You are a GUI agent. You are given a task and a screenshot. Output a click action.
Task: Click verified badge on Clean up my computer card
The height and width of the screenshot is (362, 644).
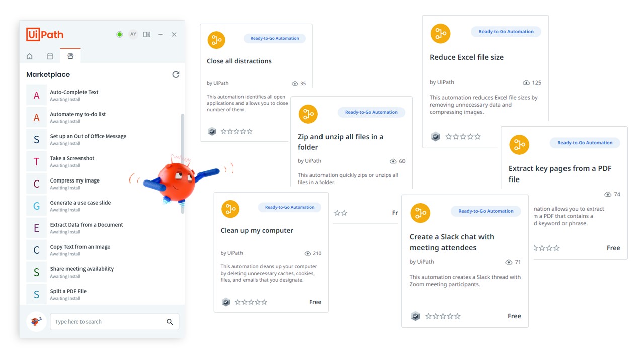click(x=226, y=302)
